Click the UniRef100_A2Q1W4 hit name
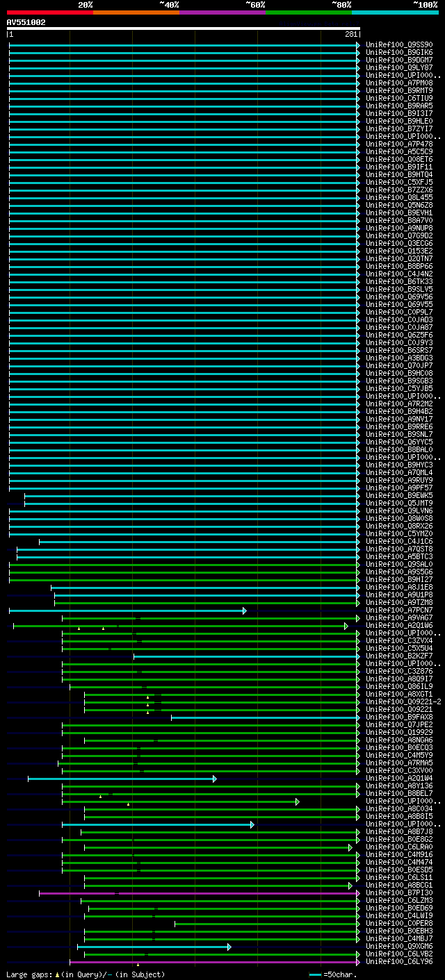Image resolution: width=445 pixels, height=980 pixels. tap(399, 779)
